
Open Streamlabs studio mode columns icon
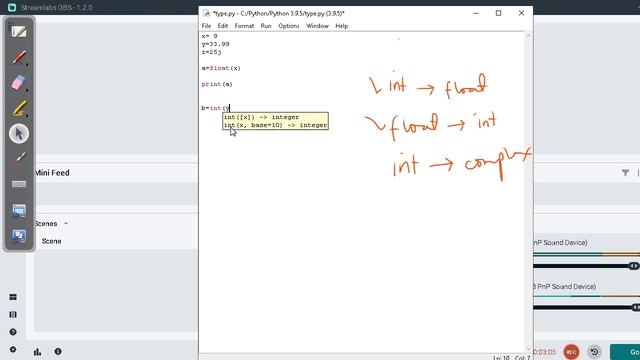click(x=13, y=314)
